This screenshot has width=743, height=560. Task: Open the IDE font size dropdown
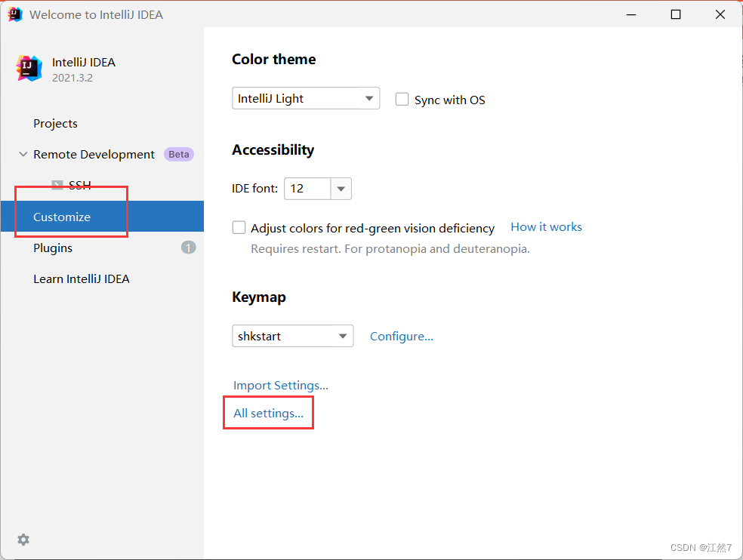tap(341, 189)
